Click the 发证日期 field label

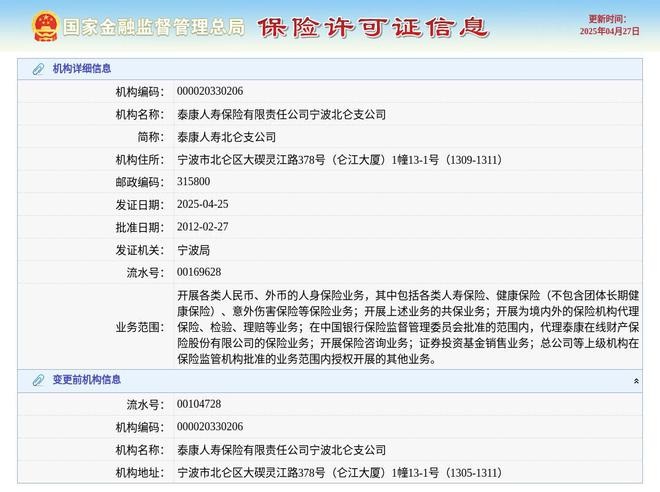[x=140, y=205]
